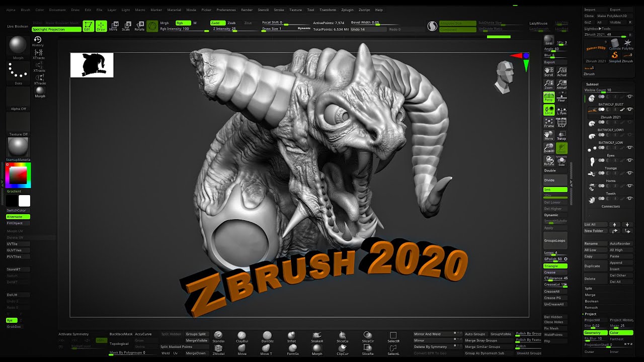Select the FormSoft brush icon

(293, 350)
